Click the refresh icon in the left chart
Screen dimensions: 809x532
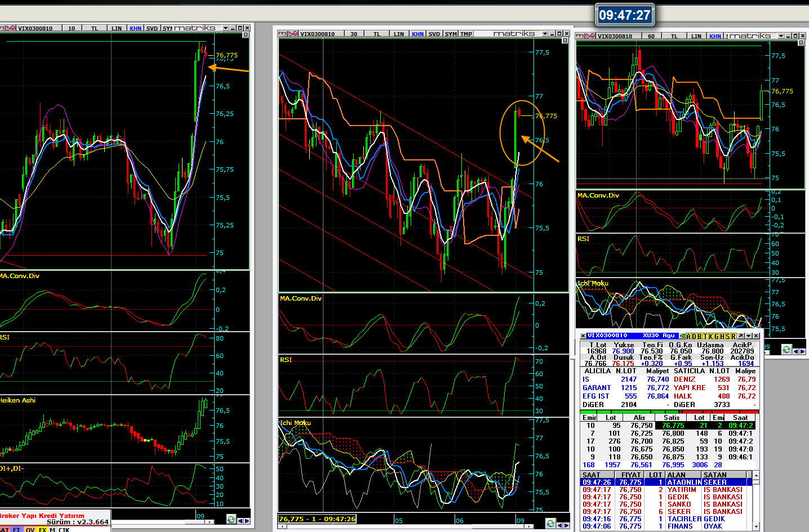pos(231,520)
